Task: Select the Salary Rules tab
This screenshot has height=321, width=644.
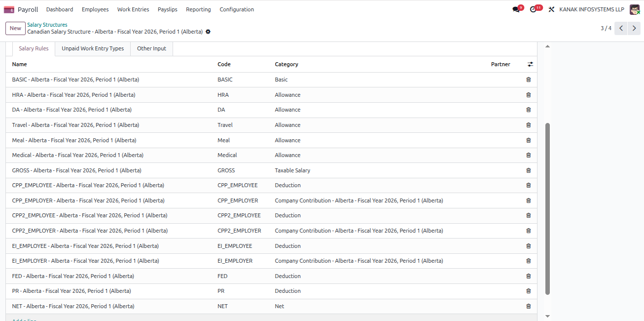Action: tap(34, 48)
